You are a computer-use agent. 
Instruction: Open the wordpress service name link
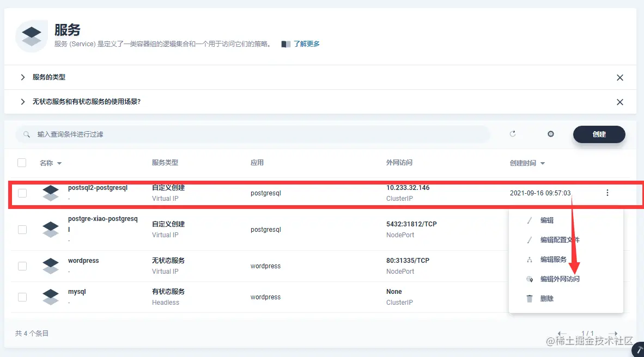point(83,261)
